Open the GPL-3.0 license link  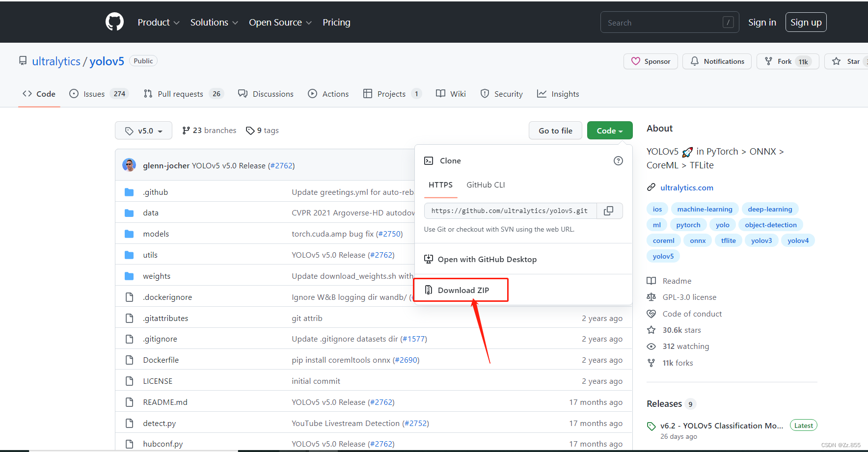[x=689, y=297]
